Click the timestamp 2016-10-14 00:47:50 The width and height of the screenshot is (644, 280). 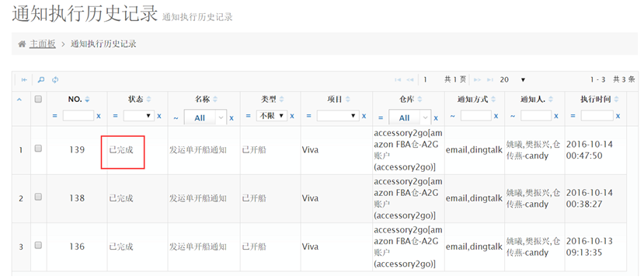click(x=590, y=150)
